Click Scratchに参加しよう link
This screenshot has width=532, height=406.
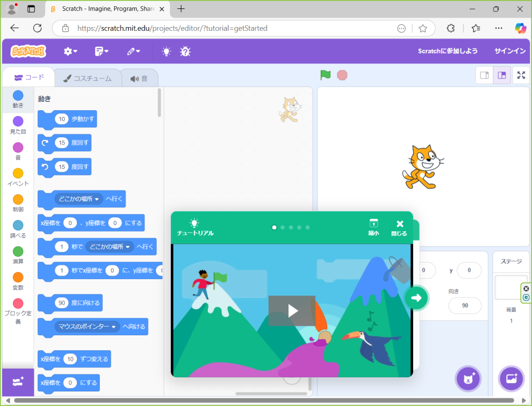(x=447, y=51)
